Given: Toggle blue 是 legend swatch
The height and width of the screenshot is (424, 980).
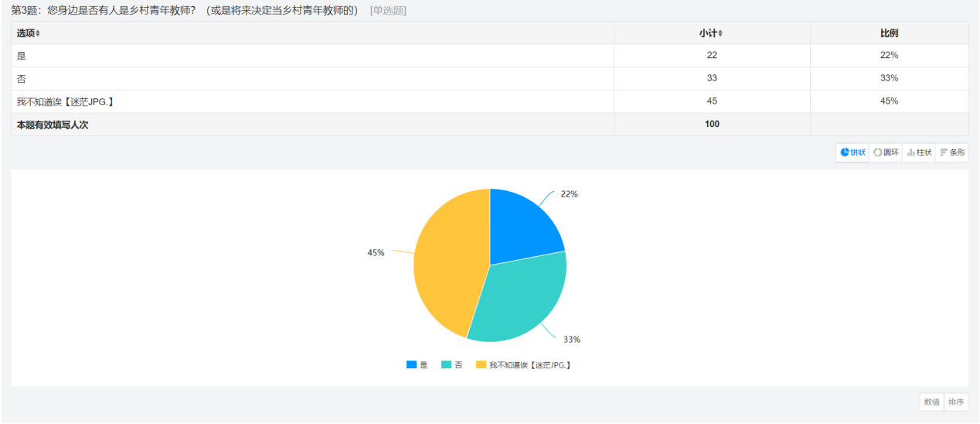Looking at the screenshot, I should [x=411, y=364].
